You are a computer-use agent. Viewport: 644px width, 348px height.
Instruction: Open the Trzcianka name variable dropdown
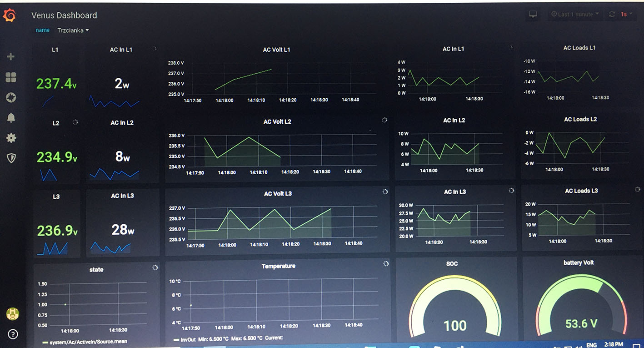pos(73,30)
